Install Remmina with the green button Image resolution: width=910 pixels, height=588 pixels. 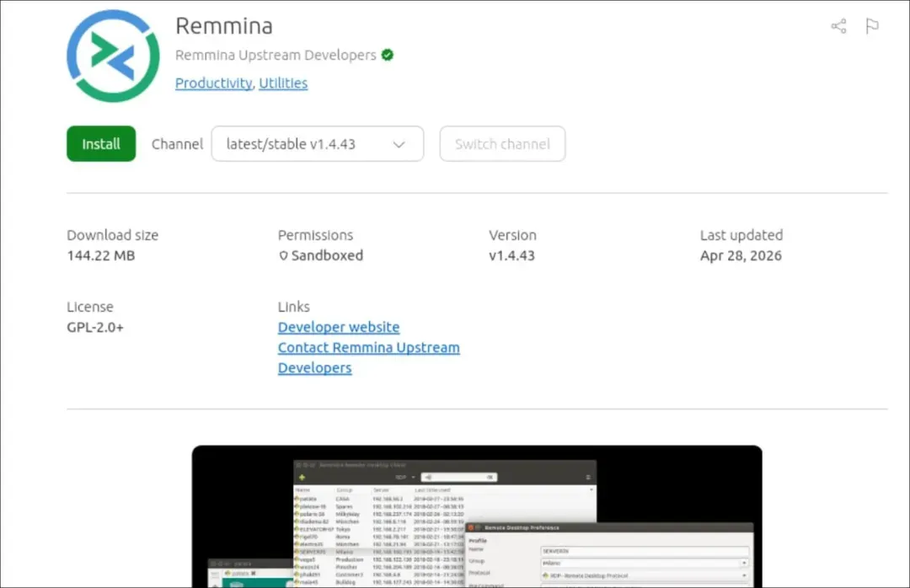(x=101, y=143)
